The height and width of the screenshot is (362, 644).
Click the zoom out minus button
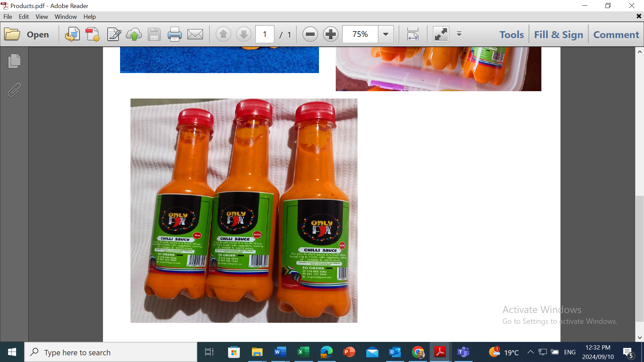[310, 34]
